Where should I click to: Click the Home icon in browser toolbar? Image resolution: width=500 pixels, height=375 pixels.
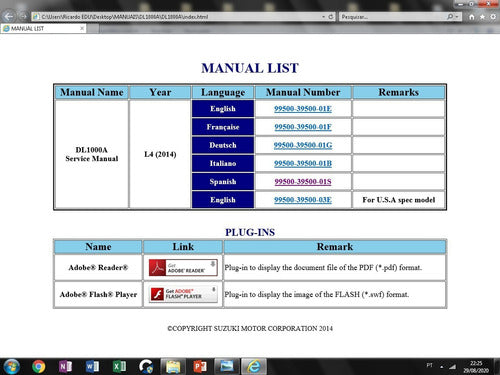(472, 17)
